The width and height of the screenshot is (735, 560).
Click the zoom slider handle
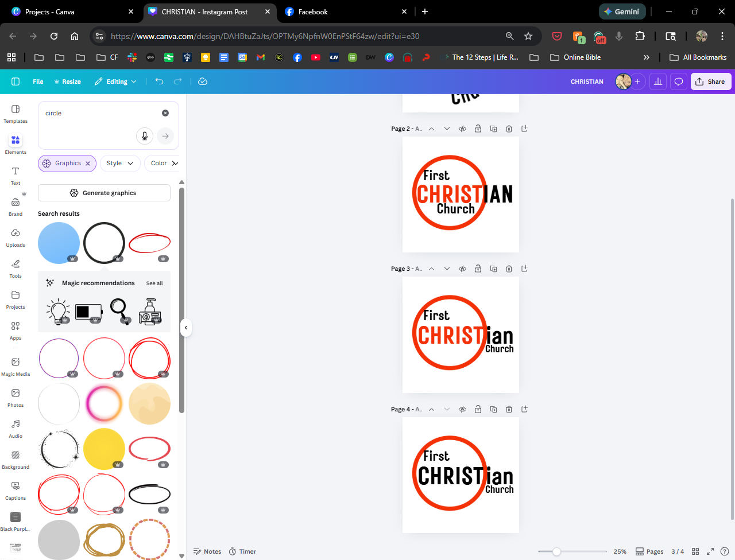pyautogui.click(x=556, y=551)
